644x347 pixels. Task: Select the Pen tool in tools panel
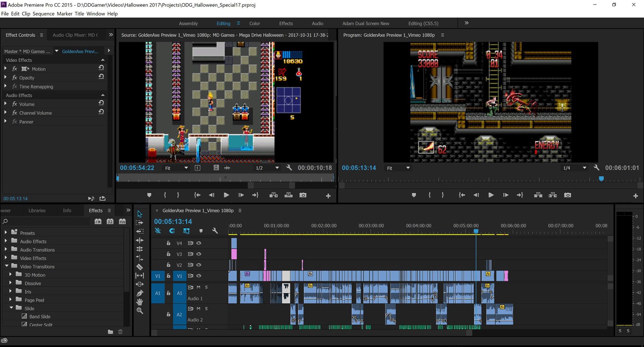pyautogui.click(x=140, y=293)
